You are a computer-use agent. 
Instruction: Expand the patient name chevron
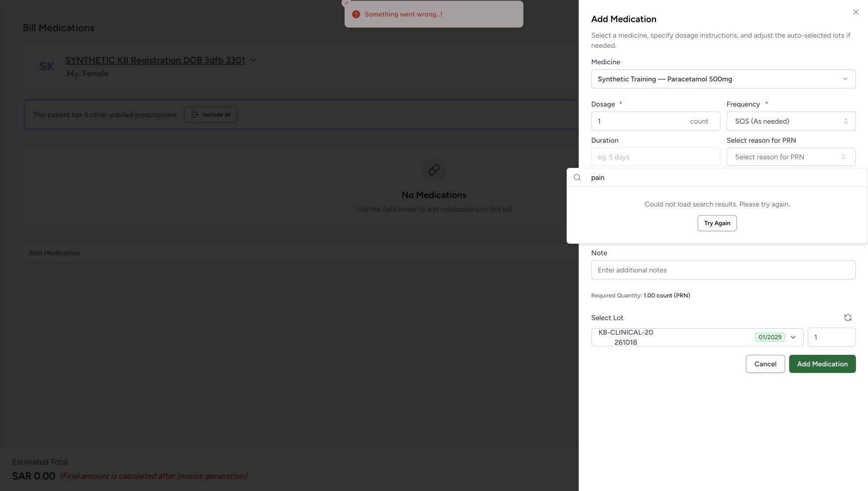[253, 60]
